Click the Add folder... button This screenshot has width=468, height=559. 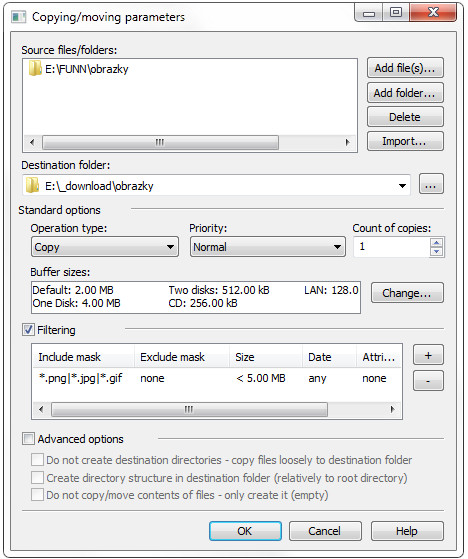(x=405, y=93)
